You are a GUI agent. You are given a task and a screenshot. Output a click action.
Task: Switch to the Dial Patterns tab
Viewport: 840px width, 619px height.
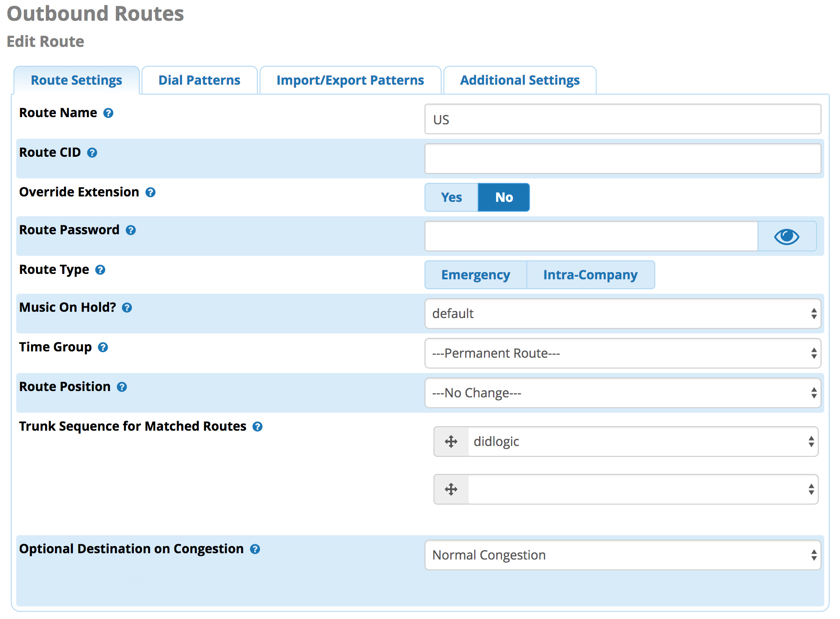pos(199,80)
